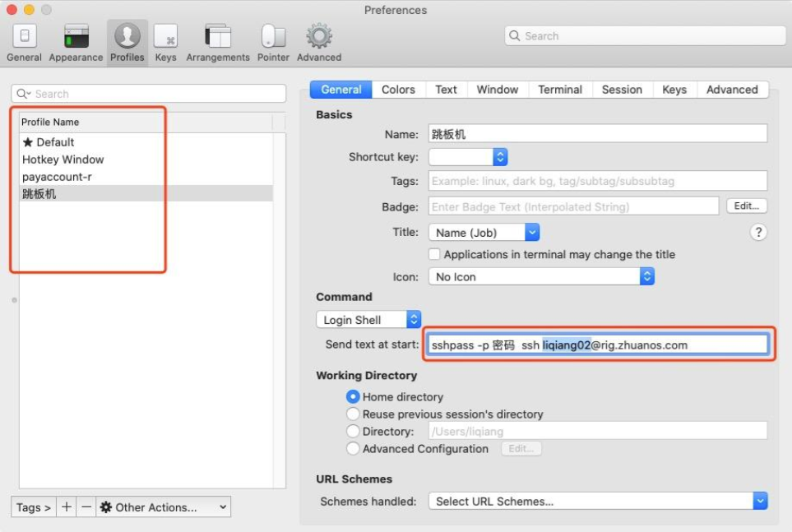Switch to the Text tab
The height and width of the screenshot is (532, 792).
pos(446,90)
